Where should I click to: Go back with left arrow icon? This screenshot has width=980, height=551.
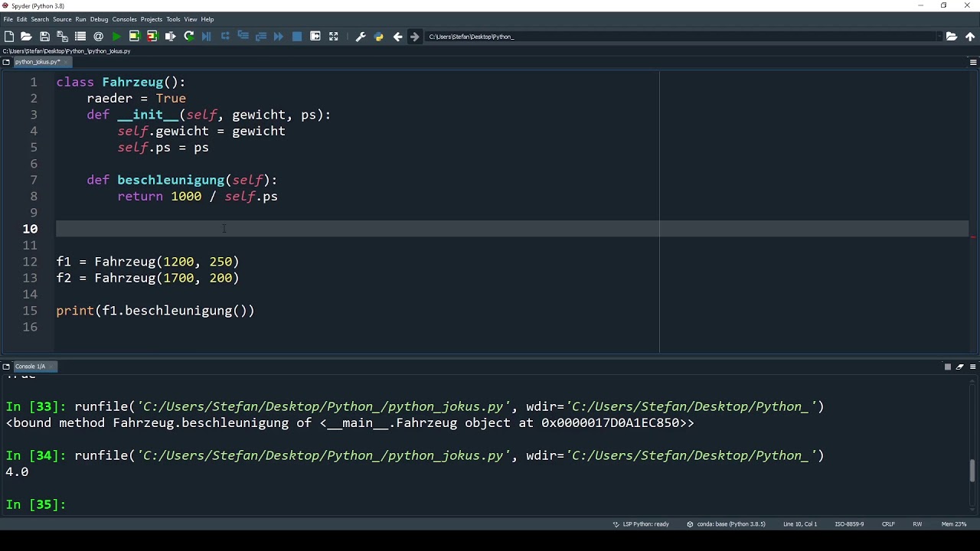click(x=397, y=37)
